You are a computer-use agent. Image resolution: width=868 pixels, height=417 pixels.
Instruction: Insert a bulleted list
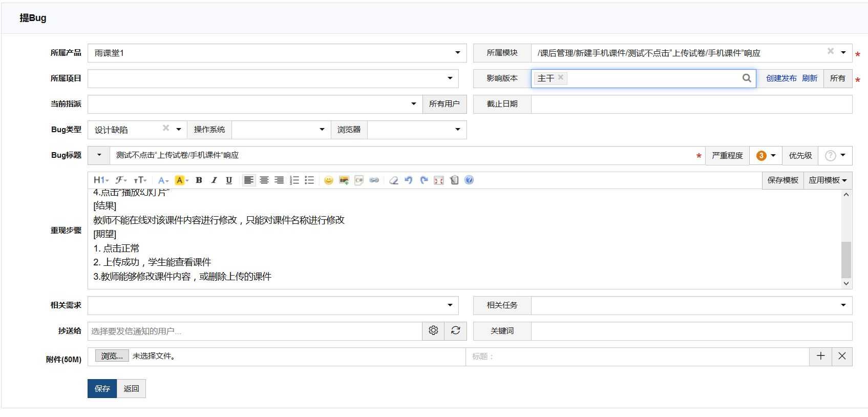[x=309, y=180]
